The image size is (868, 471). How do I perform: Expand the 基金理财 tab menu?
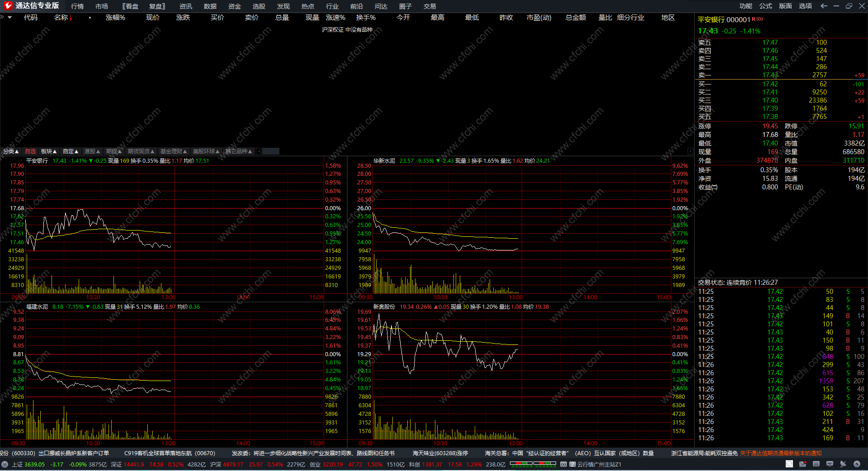point(174,151)
